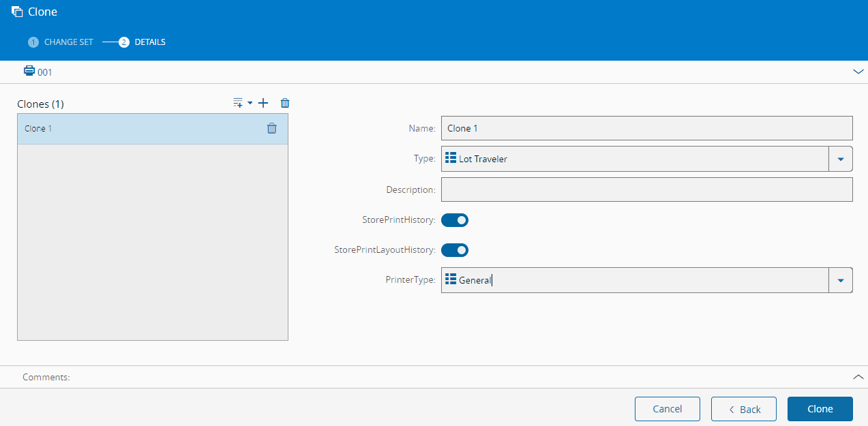Expand the Comments section chevron
This screenshot has width=868, height=426.
858,377
